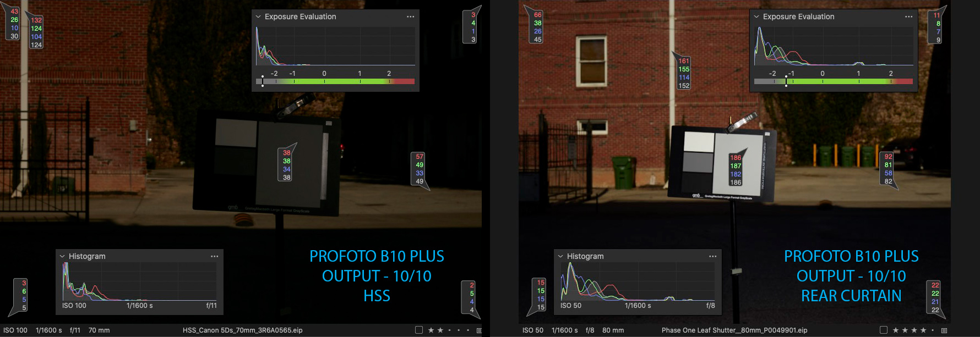The image size is (980, 337).
Task: Select color readout showing 186 187 182 186
Action: [x=736, y=170]
